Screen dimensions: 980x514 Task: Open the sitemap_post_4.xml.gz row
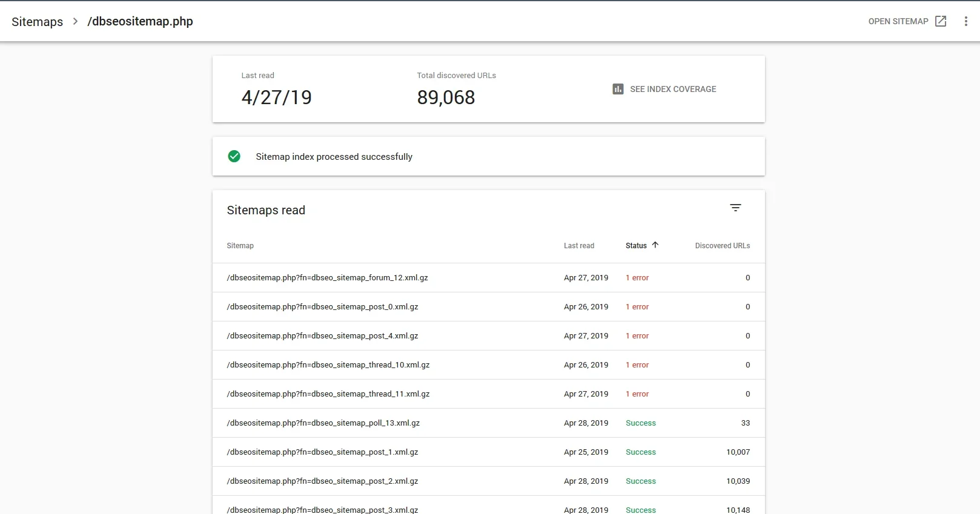pos(488,336)
